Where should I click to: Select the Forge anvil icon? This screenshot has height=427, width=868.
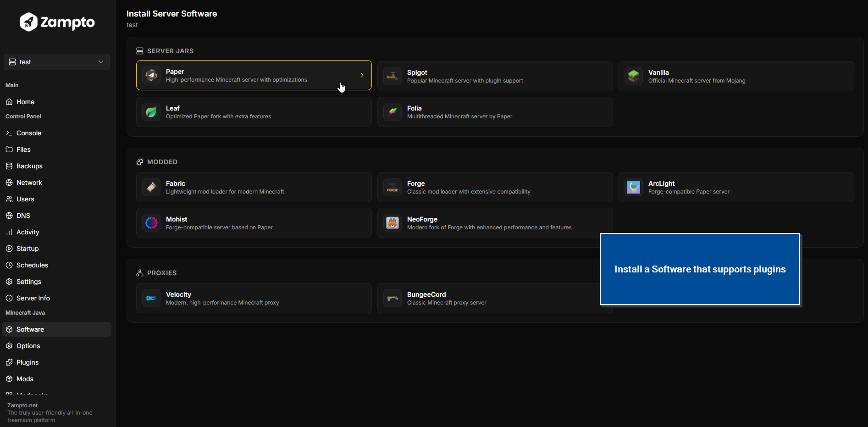coord(393,187)
